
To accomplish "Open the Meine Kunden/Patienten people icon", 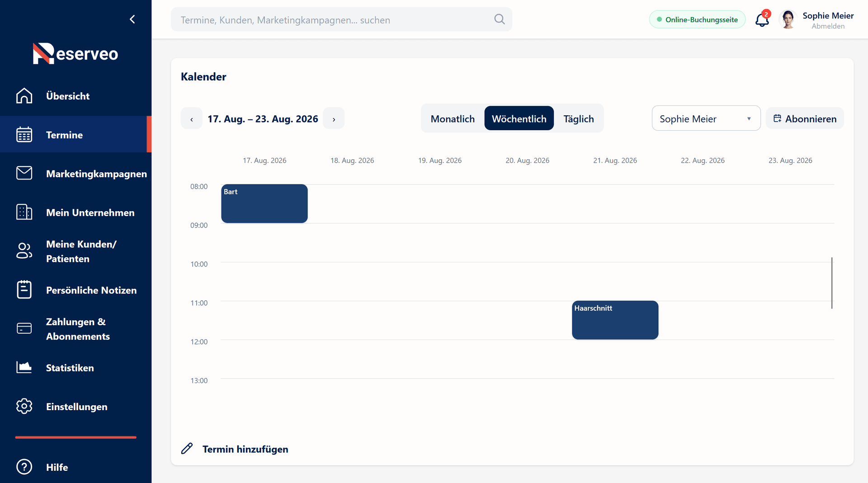I will (24, 251).
